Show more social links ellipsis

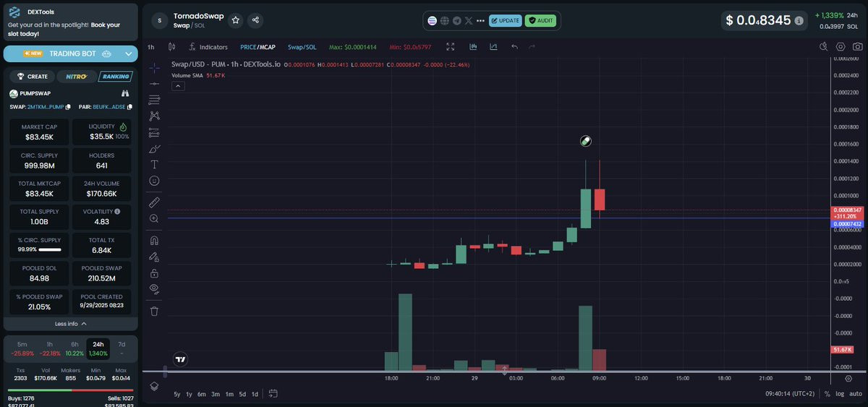480,21
